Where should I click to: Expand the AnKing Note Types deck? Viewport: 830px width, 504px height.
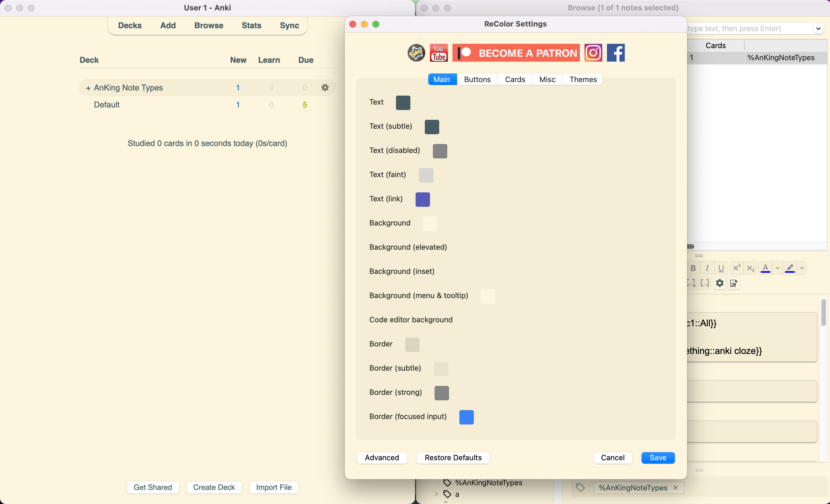click(x=88, y=88)
